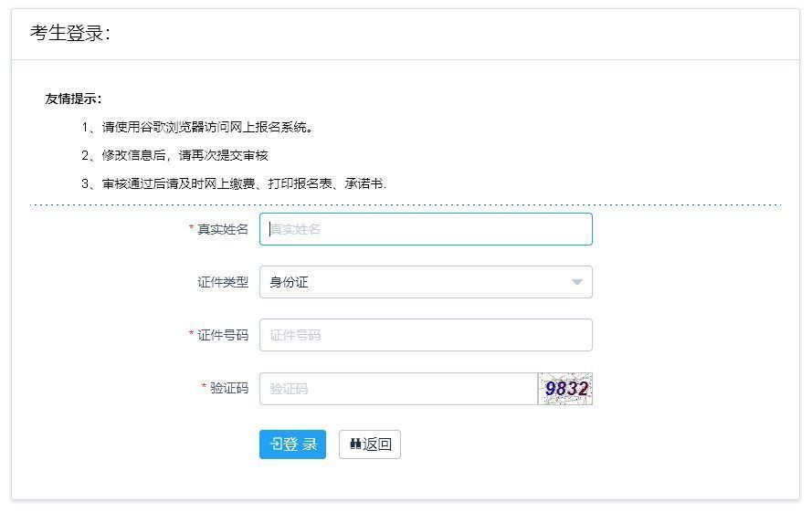Click tip one about 谷歌浏览器
812x512 pixels.
point(197,127)
